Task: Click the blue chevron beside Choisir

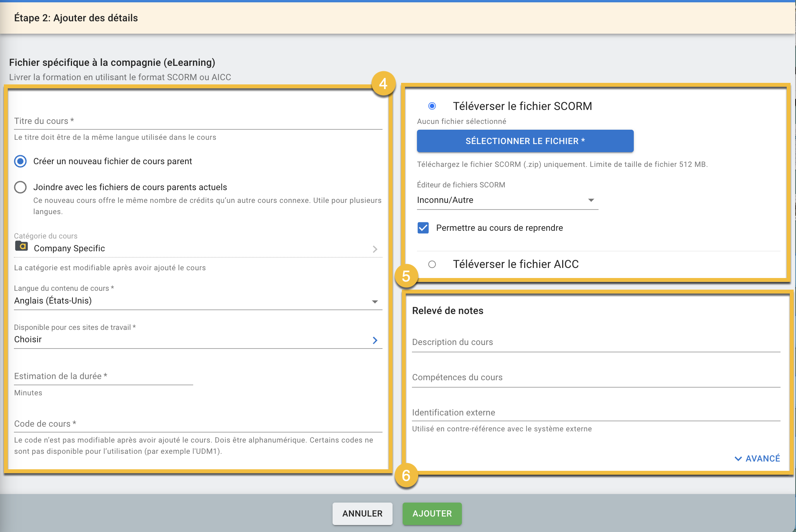Action: 375,340
